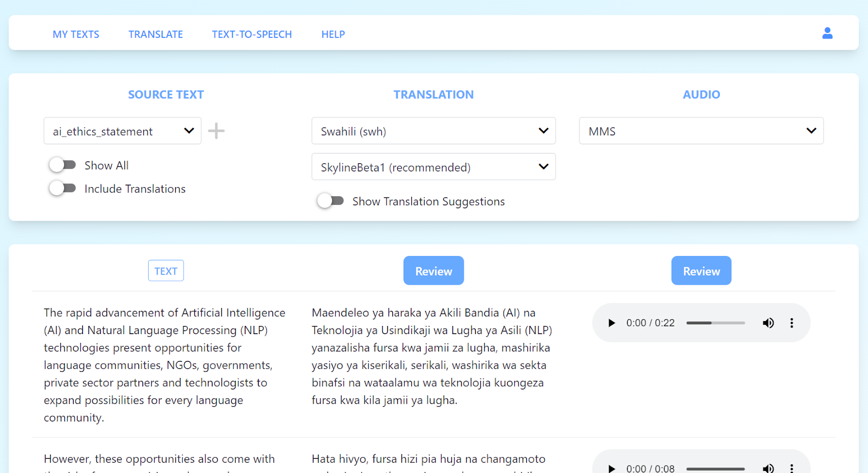Select the Swahili paragraph starting 'Maendeleo ya haraka'
This screenshot has height=473, width=868.
point(432,356)
